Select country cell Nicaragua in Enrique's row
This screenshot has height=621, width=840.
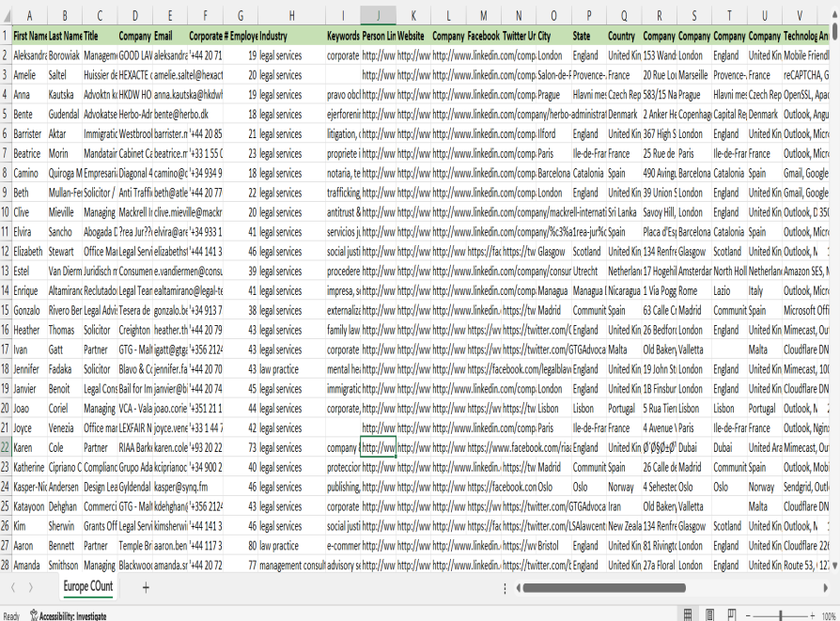624,291
